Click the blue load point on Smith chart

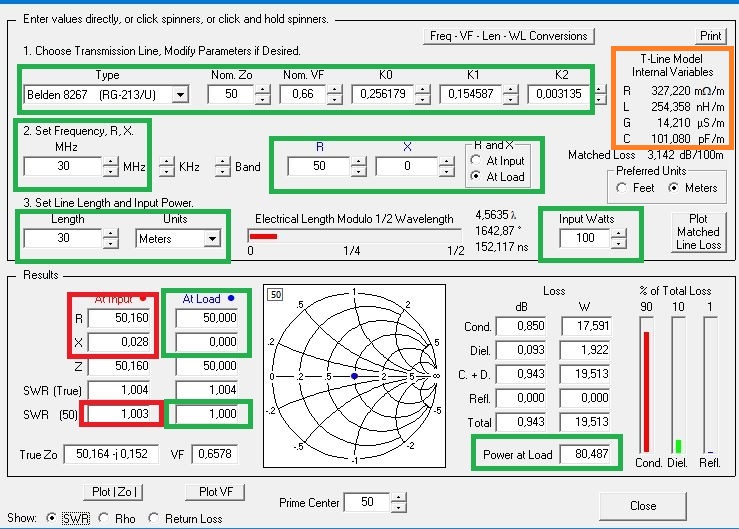point(354,376)
